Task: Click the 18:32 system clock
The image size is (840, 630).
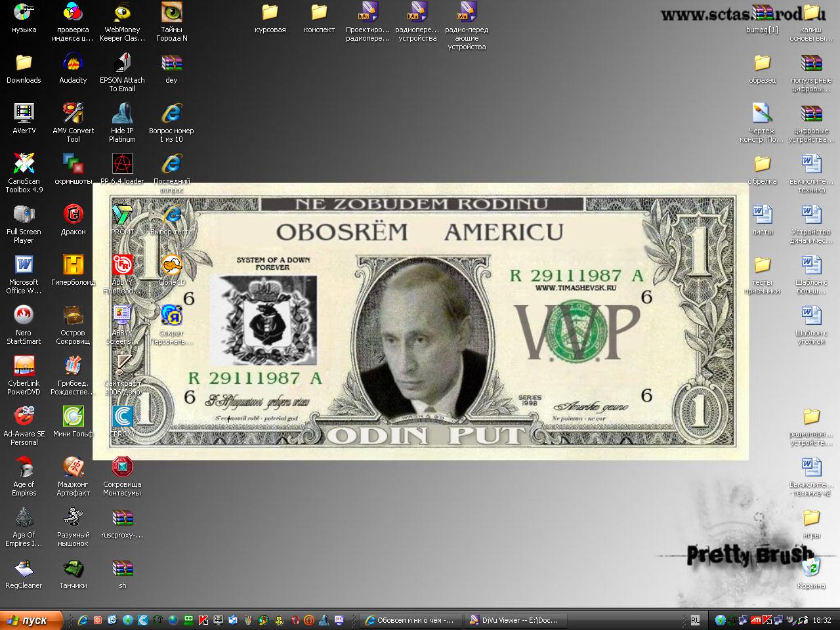Action: coord(822,620)
